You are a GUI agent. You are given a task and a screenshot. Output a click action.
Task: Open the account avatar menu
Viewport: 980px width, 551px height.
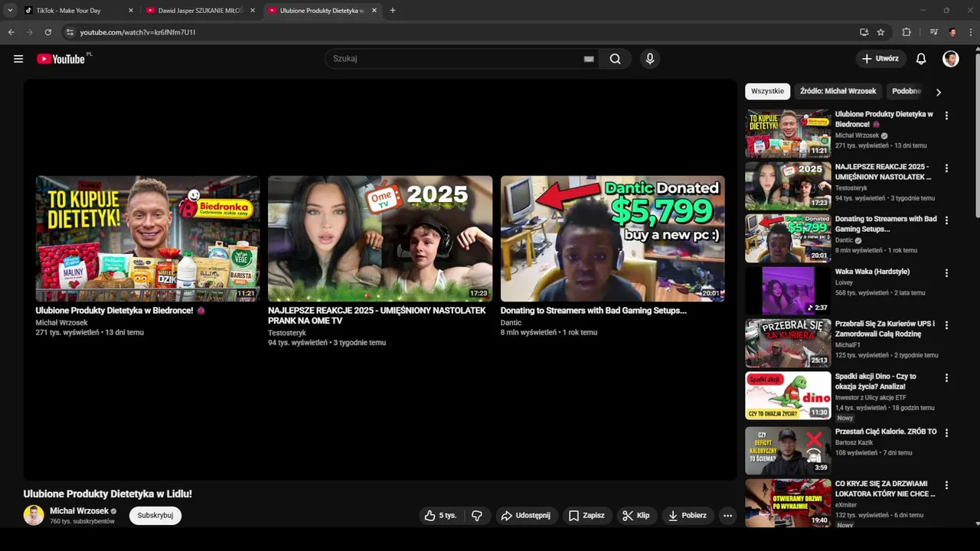click(x=951, y=59)
